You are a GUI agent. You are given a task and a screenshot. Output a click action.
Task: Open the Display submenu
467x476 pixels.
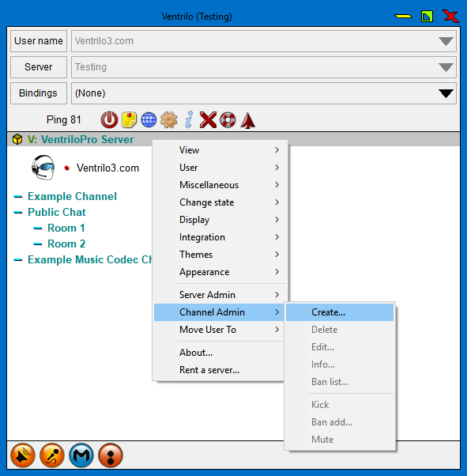click(x=220, y=220)
